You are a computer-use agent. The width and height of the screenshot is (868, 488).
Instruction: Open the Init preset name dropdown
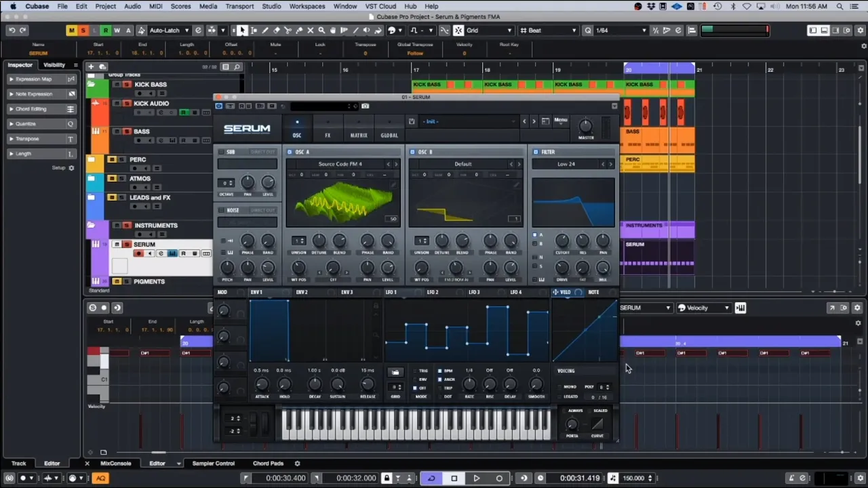[468, 121]
